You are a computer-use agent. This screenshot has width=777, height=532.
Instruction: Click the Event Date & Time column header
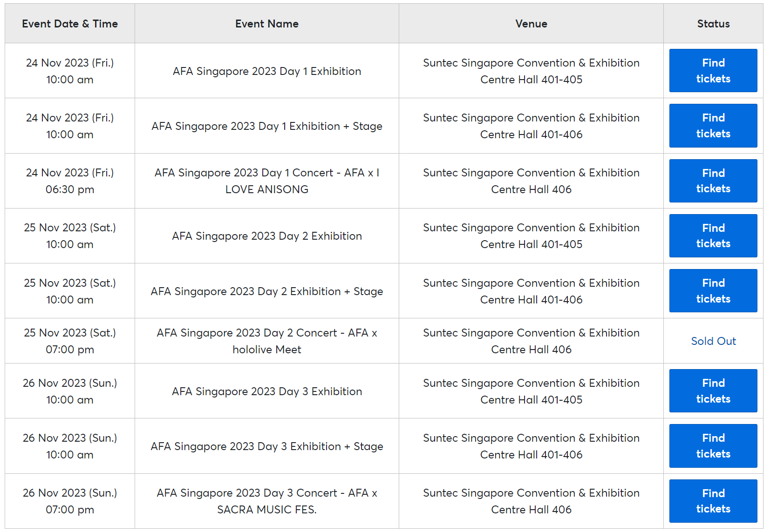click(x=70, y=24)
